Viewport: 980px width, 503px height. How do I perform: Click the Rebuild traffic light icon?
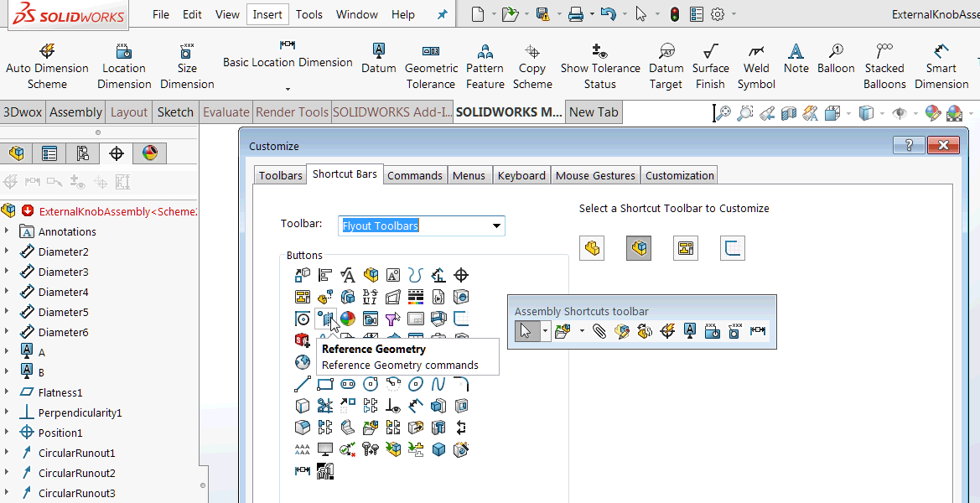tap(674, 14)
